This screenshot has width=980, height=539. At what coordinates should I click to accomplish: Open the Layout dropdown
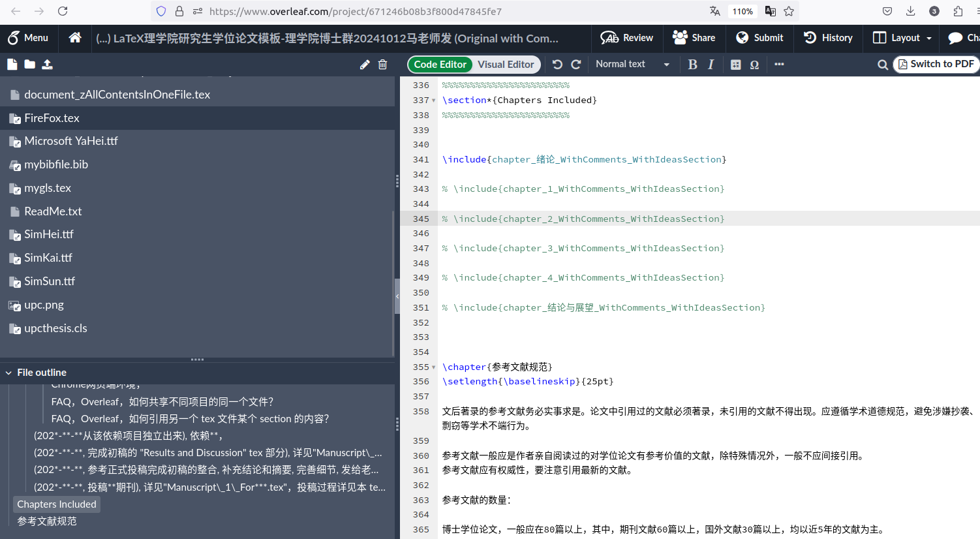[902, 38]
